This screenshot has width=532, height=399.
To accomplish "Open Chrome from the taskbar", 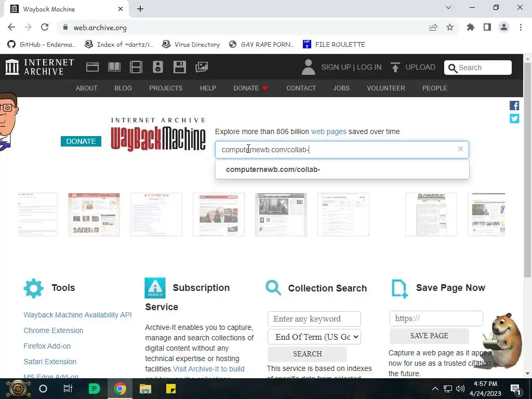I will (x=120, y=389).
